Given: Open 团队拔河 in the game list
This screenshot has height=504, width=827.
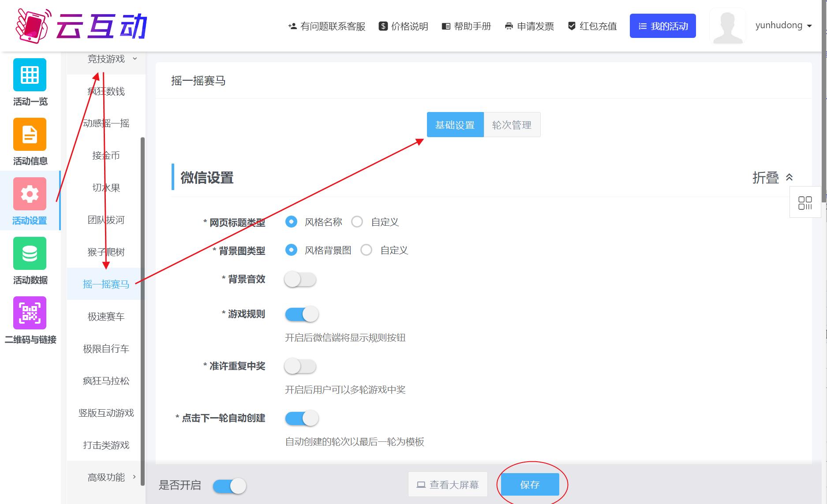Looking at the screenshot, I should (106, 220).
